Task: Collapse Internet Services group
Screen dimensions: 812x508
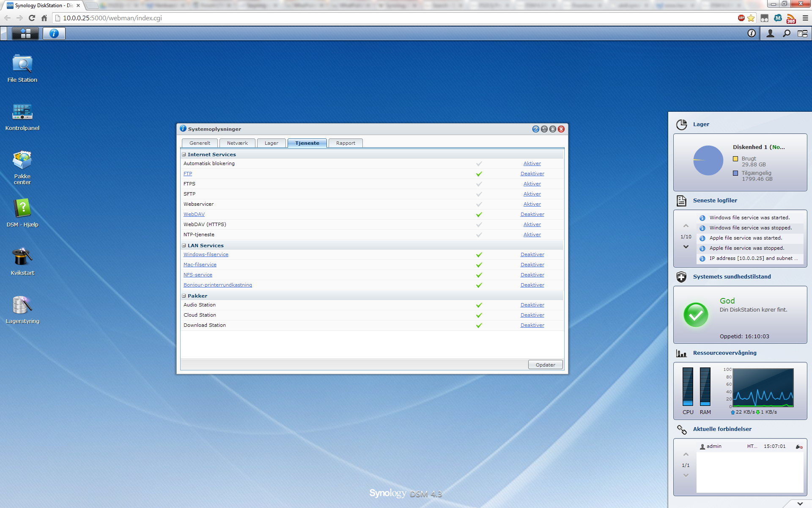Action: pyautogui.click(x=184, y=155)
